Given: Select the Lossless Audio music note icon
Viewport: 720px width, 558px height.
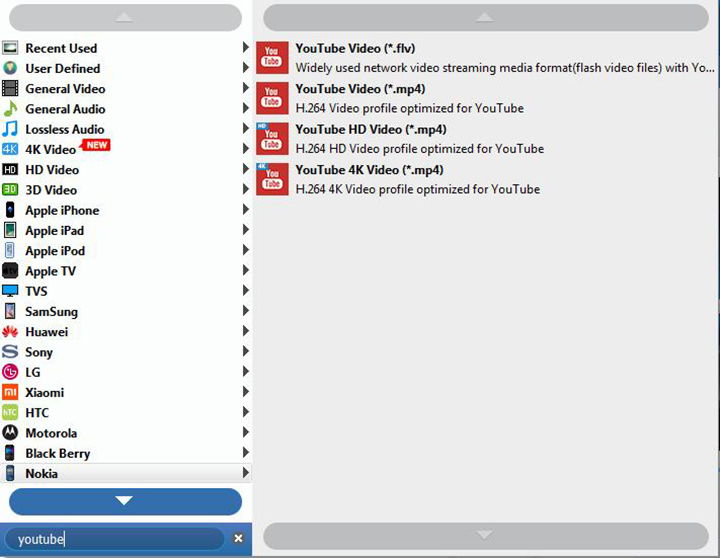Looking at the screenshot, I should (10, 129).
